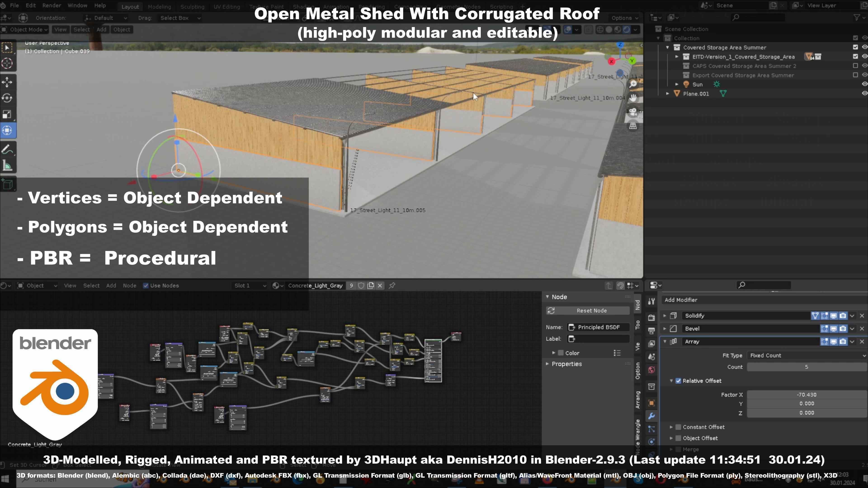The width and height of the screenshot is (868, 488).
Task: Open the node editor Node menu
Action: [x=129, y=286]
